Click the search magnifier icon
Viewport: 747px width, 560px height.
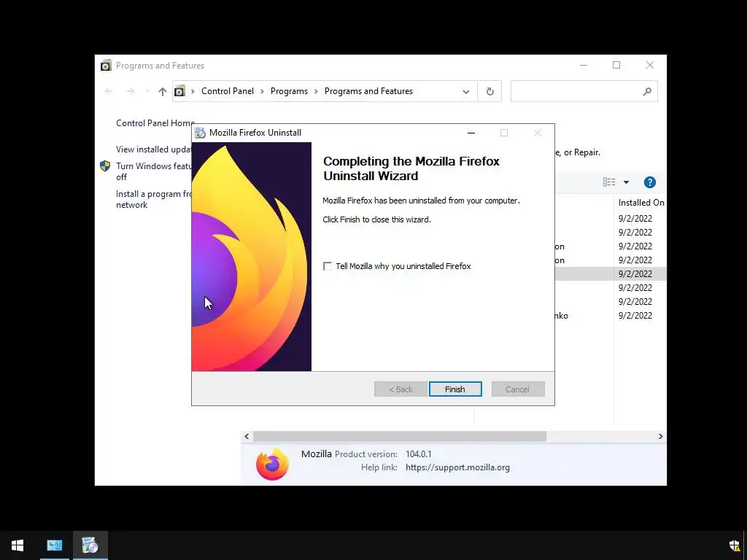tap(646, 91)
